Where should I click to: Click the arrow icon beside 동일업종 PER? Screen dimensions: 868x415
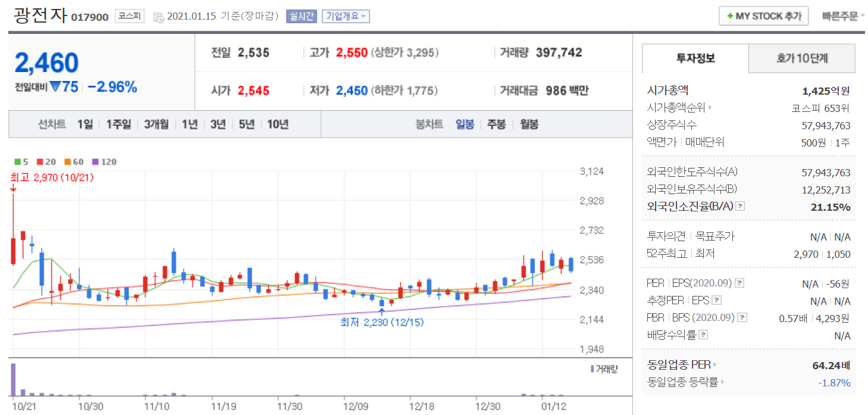715,365
